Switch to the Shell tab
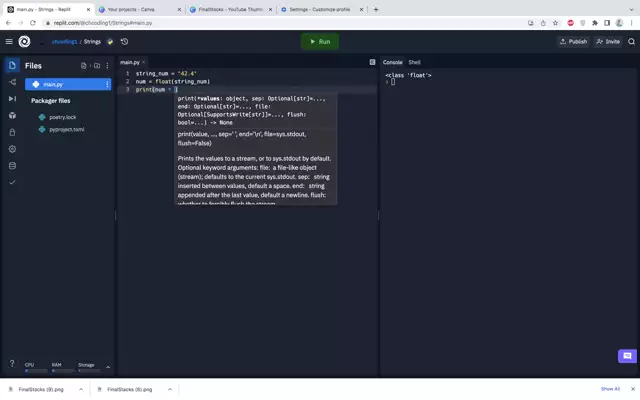The image size is (640, 400). tap(414, 62)
